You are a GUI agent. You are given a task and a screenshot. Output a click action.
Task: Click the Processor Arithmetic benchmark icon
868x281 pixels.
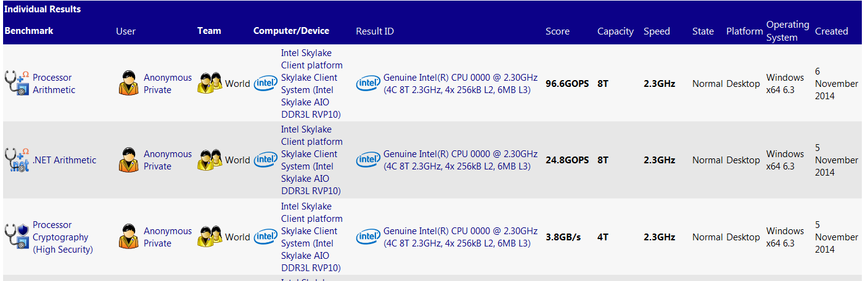[17, 83]
